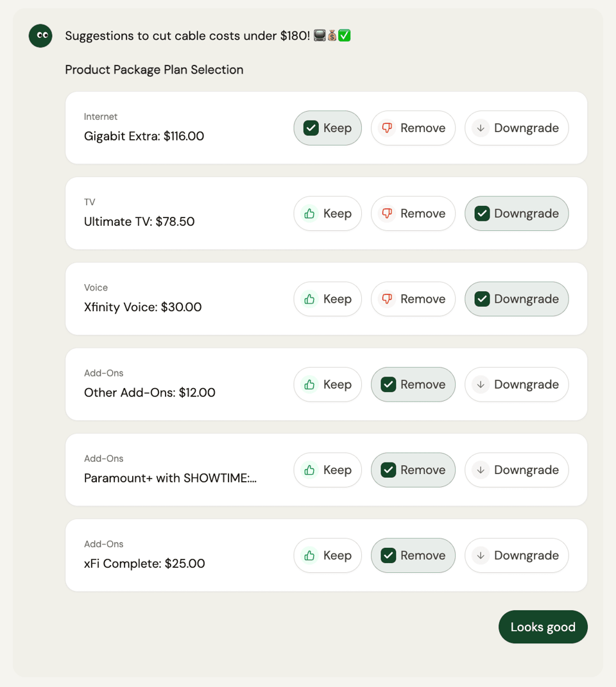Select Keep for Xfinity Voice
This screenshot has width=616, height=687.
coord(327,299)
